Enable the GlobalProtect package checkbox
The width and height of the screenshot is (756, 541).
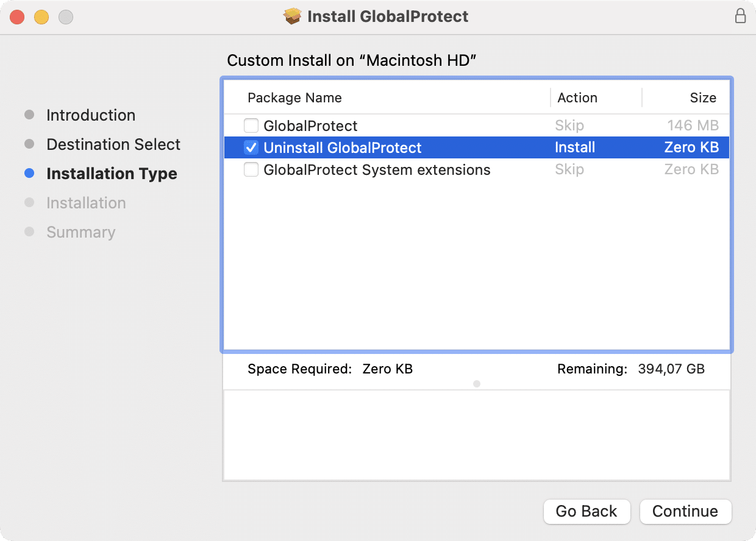[x=251, y=126]
